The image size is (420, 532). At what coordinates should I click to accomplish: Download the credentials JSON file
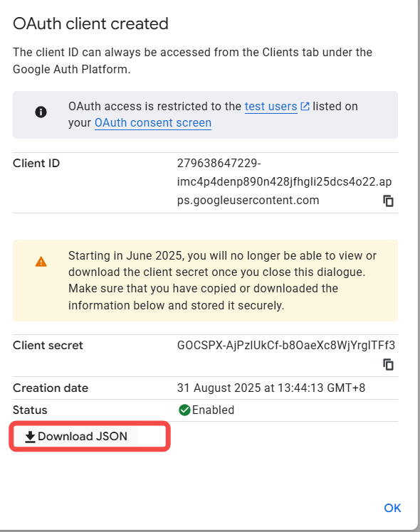75,436
